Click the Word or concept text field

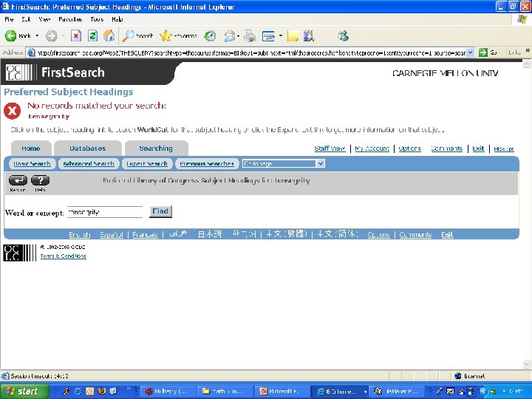pyautogui.click(x=105, y=212)
